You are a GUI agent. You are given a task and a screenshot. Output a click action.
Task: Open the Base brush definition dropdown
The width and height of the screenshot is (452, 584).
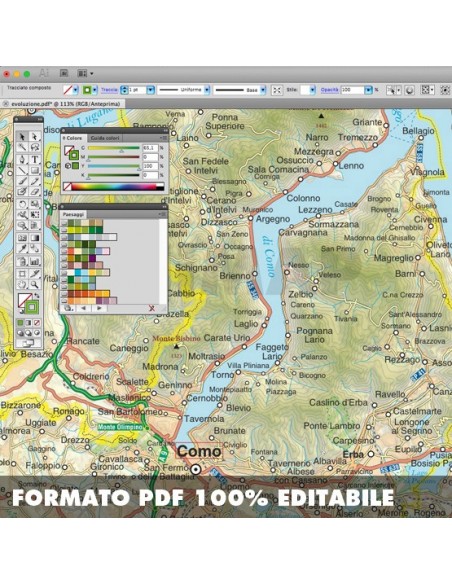(x=263, y=90)
